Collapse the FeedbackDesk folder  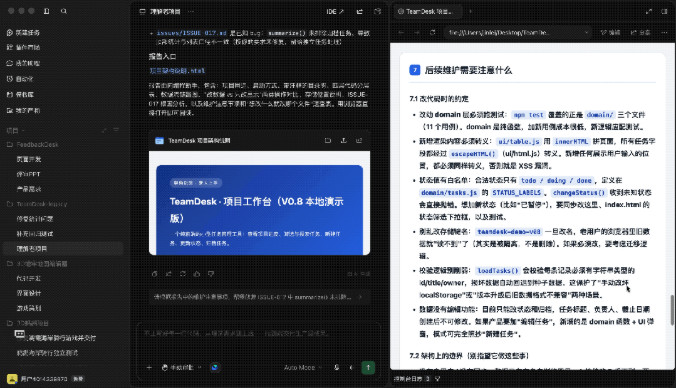(x=32, y=144)
